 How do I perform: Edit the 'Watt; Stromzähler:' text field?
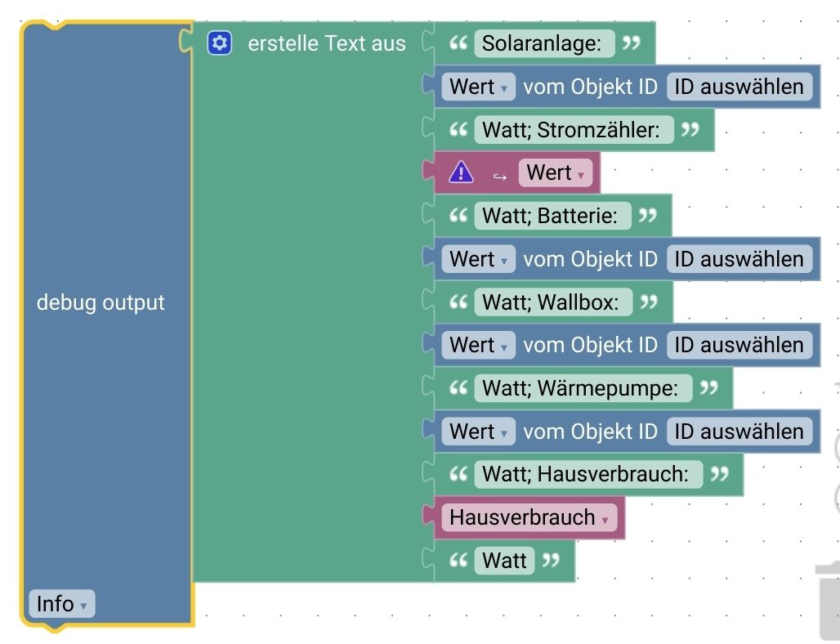pos(572,130)
